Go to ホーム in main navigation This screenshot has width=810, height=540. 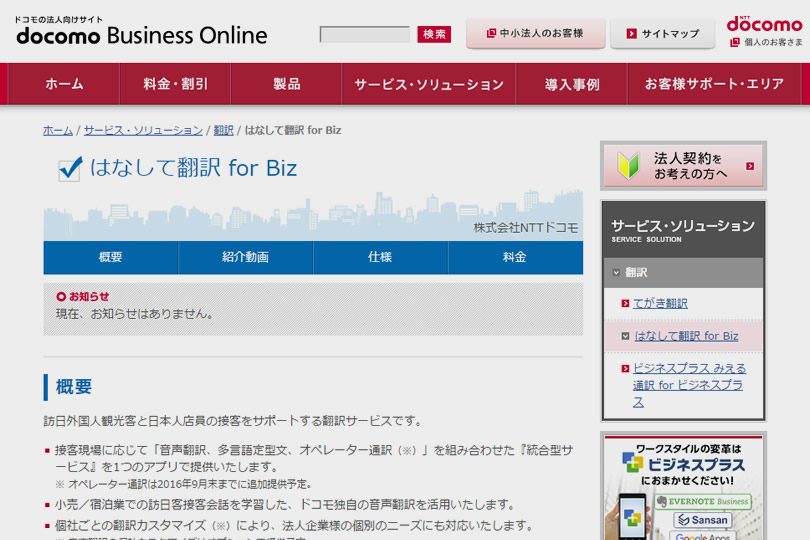64,84
